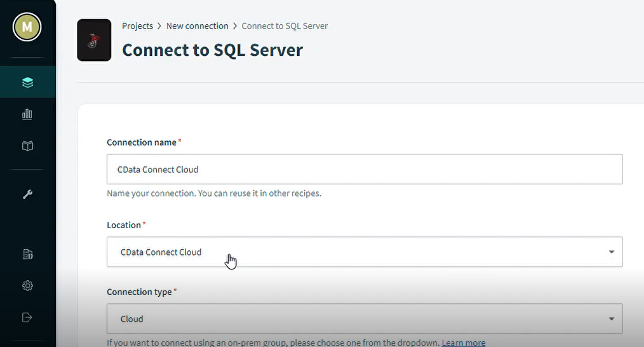The image size is (644, 347).
Task: Click into the Connection name field
Action: point(365,170)
